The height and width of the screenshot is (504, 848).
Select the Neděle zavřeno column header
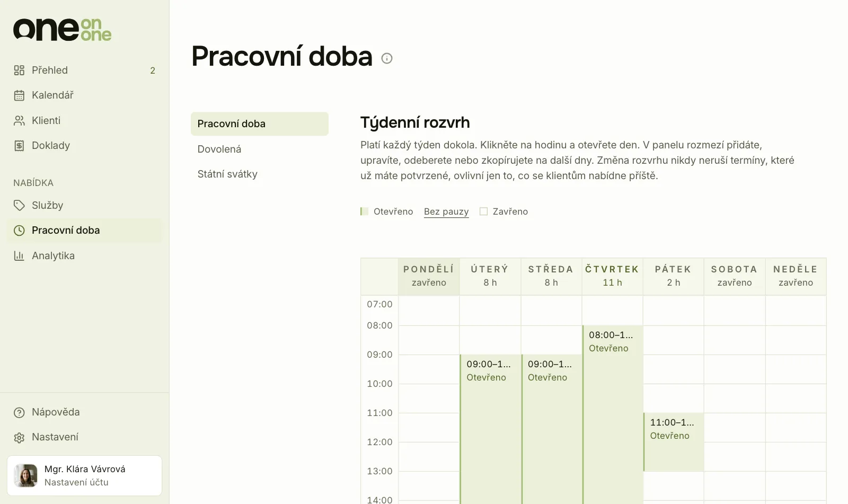(796, 276)
